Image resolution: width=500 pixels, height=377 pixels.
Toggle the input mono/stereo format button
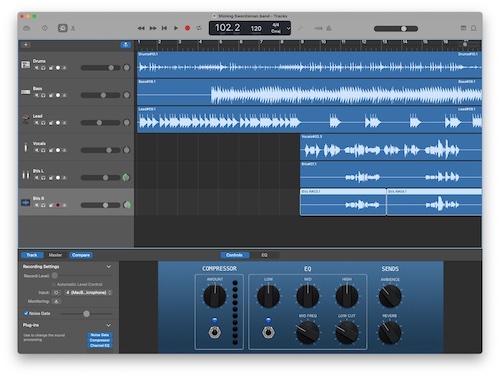point(56,293)
